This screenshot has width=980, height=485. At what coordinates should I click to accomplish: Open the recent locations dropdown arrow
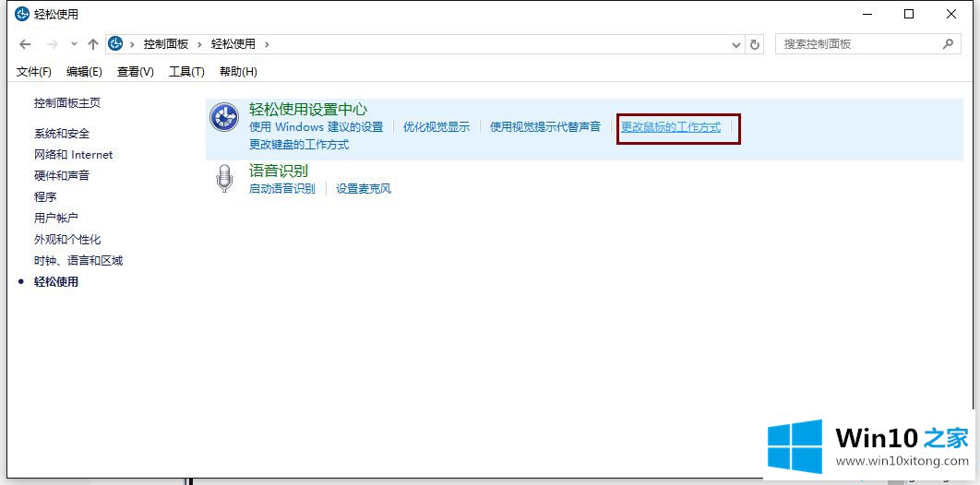tap(75, 44)
